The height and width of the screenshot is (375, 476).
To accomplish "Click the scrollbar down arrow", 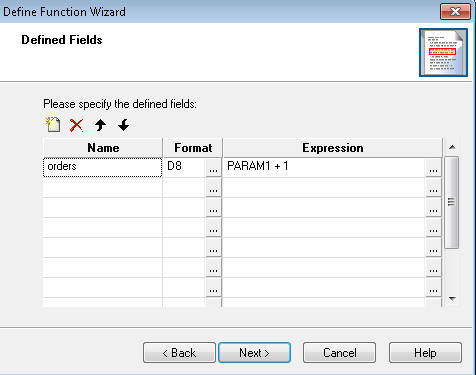I will click(452, 299).
